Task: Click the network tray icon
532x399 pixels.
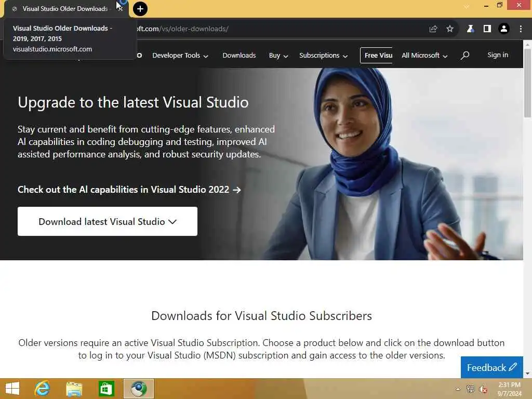Action: (470, 389)
